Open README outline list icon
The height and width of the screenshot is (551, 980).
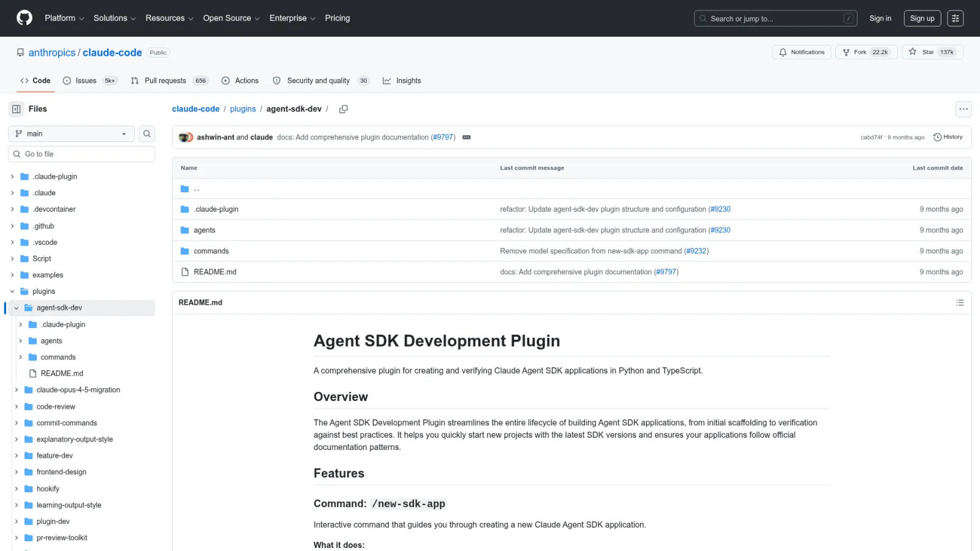coord(960,302)
